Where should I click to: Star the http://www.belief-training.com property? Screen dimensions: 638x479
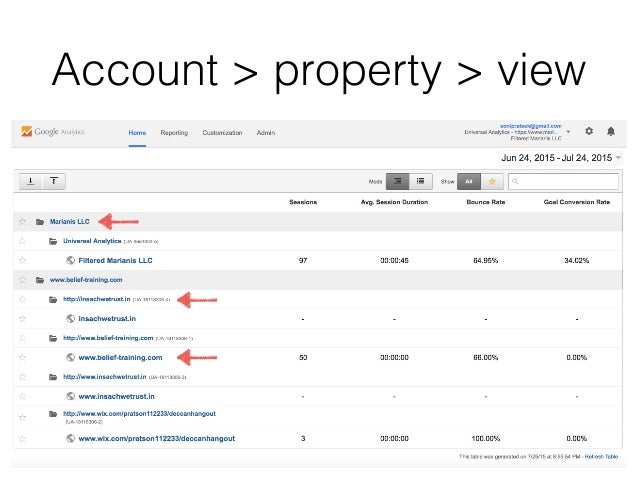[22, 338]
